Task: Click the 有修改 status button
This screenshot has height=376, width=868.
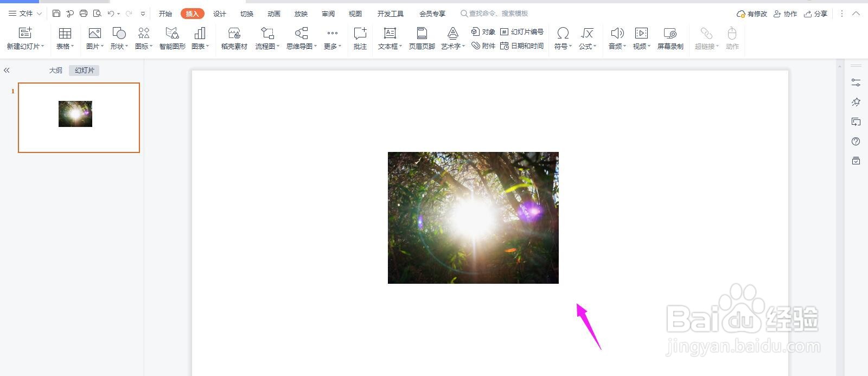Action: coord(752,14)
